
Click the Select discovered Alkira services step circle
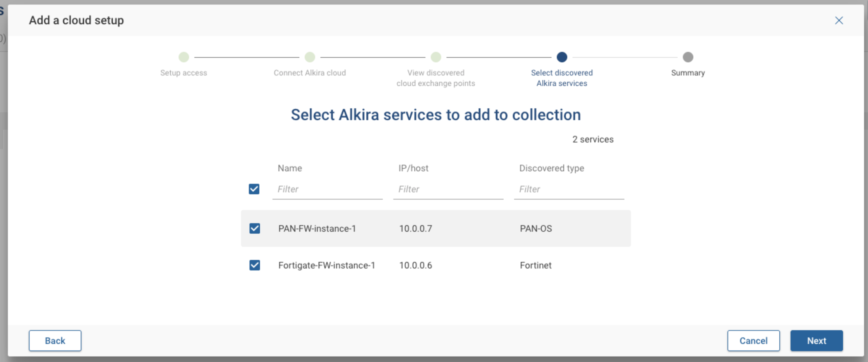(x=562, y=57)
